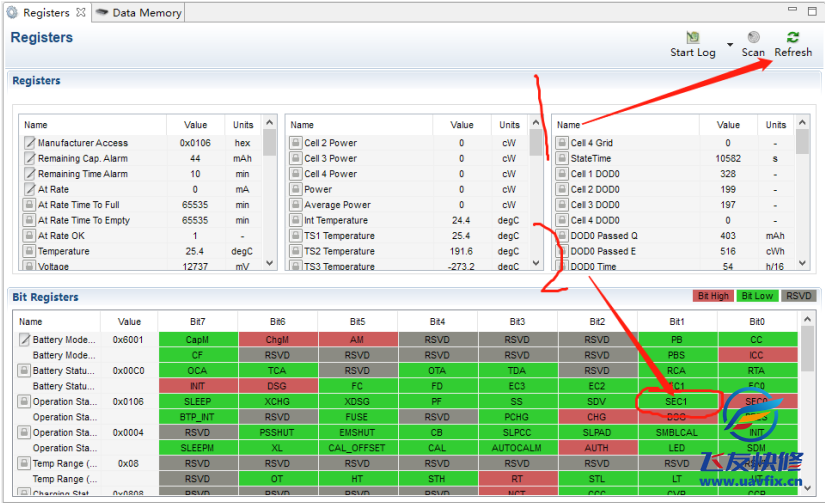Click the lock icon beside Temp Range register
The image size is (825, 503).
(x=24, y=464)
